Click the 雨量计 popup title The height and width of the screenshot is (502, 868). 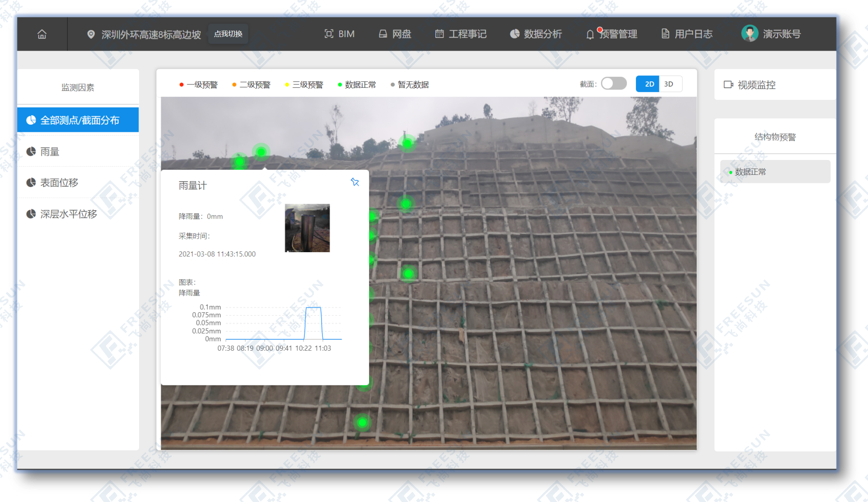point(192,185)
